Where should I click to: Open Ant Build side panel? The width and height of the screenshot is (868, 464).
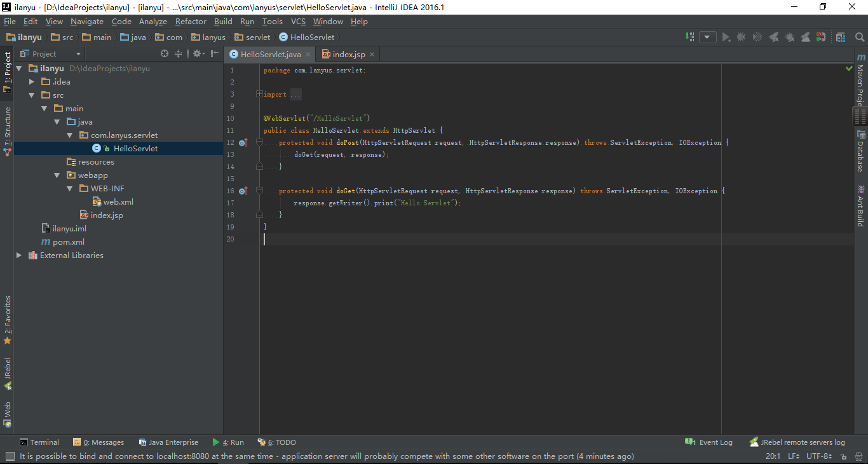tap(860, 206)
